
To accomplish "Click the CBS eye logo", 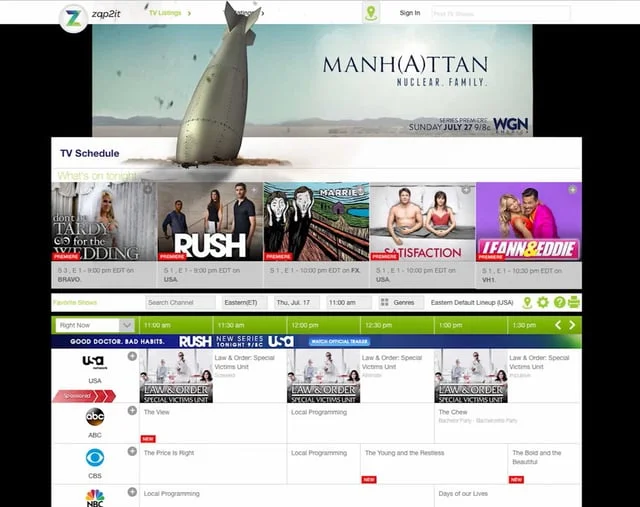I will pos(95,458).
